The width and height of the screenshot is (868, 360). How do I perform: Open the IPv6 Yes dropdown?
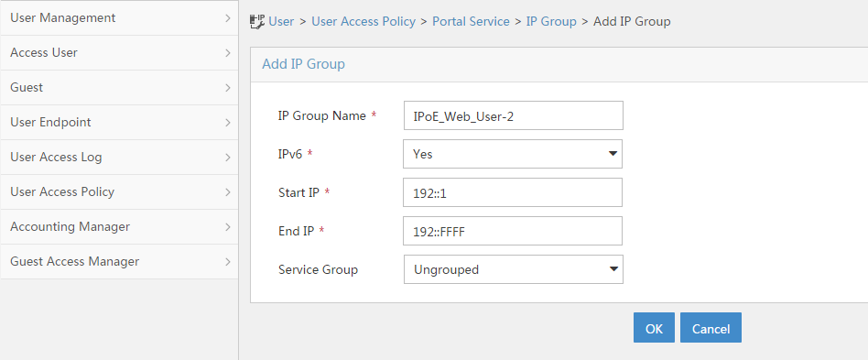tap(513, 154)
